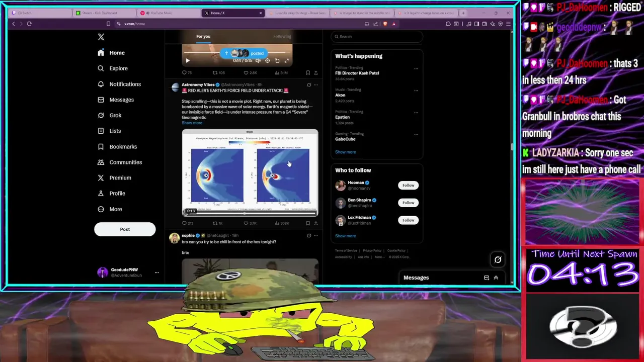Image resolution: width=644 pixels, height=362 pixels.
Task: Open the Terms of Service link
Action: tap(346, 250)
